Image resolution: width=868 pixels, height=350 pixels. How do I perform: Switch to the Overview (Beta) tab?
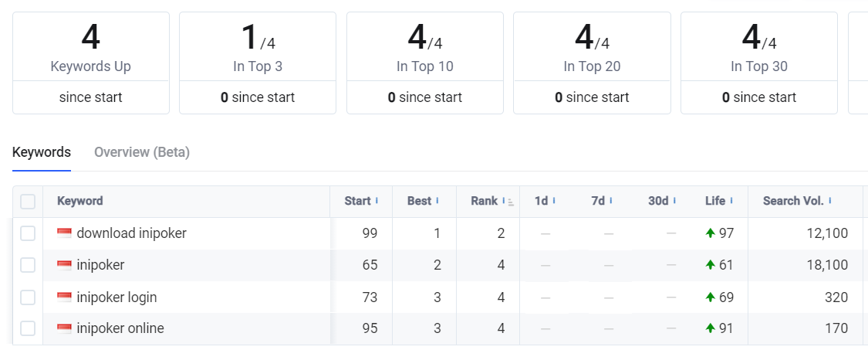click(x=141, y=152)
